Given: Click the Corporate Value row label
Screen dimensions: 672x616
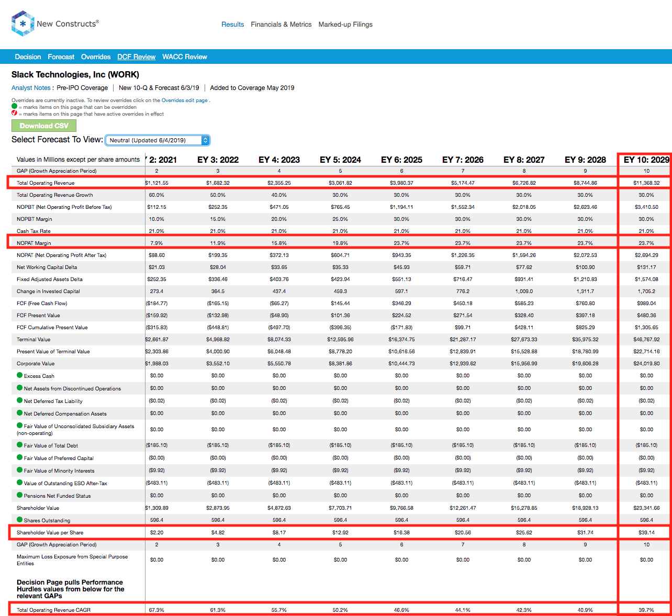Looking at the screenshot, I should pos(36,364).
